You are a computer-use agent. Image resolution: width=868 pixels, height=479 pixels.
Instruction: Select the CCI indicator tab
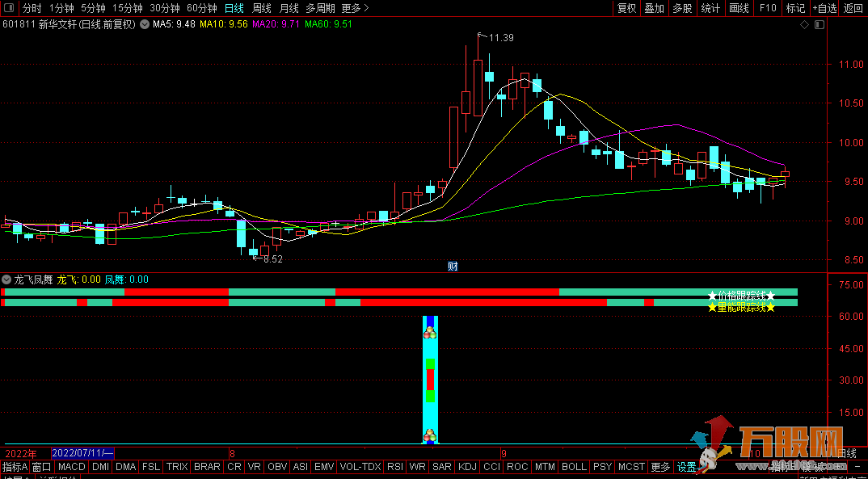click(492, 467)
